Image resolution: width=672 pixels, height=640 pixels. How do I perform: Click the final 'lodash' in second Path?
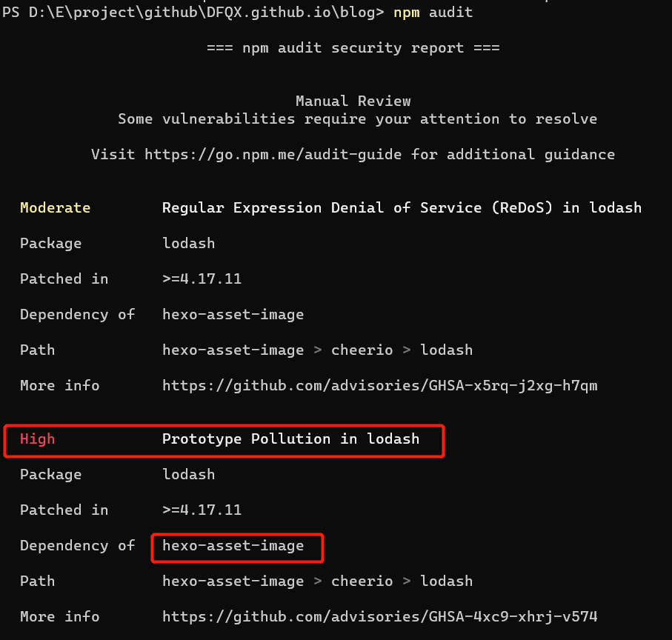pyautogui.click(x=446, y=581)
